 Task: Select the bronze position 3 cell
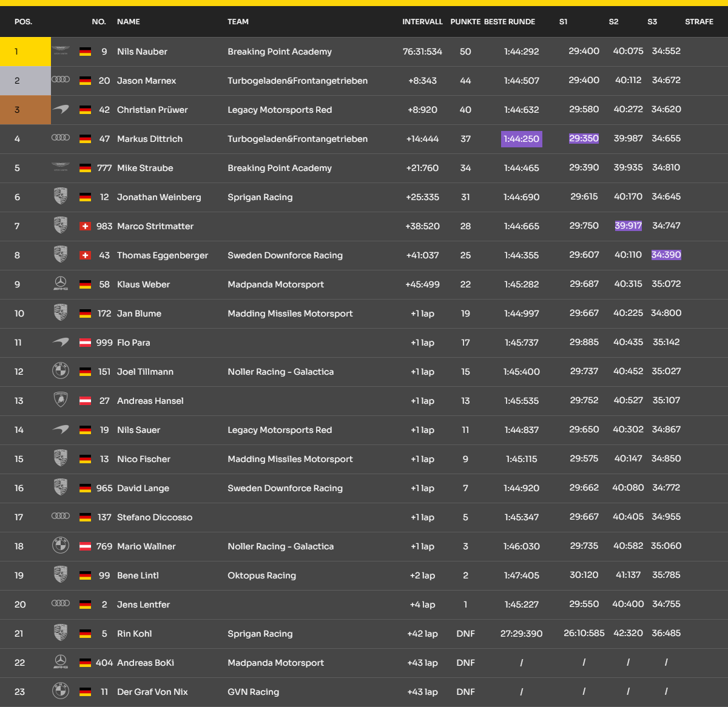click(x=25, y=110)
